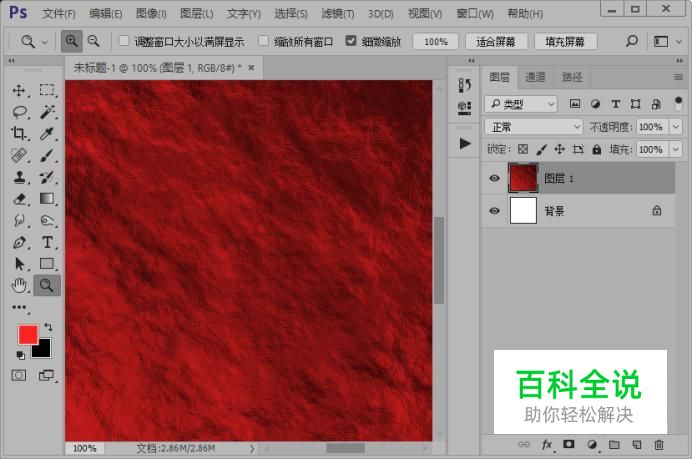This screenshot has width=692, height=459.
Task: Select the Eyedropper tool
Action: pyautogui.click(x=47, y=133)
